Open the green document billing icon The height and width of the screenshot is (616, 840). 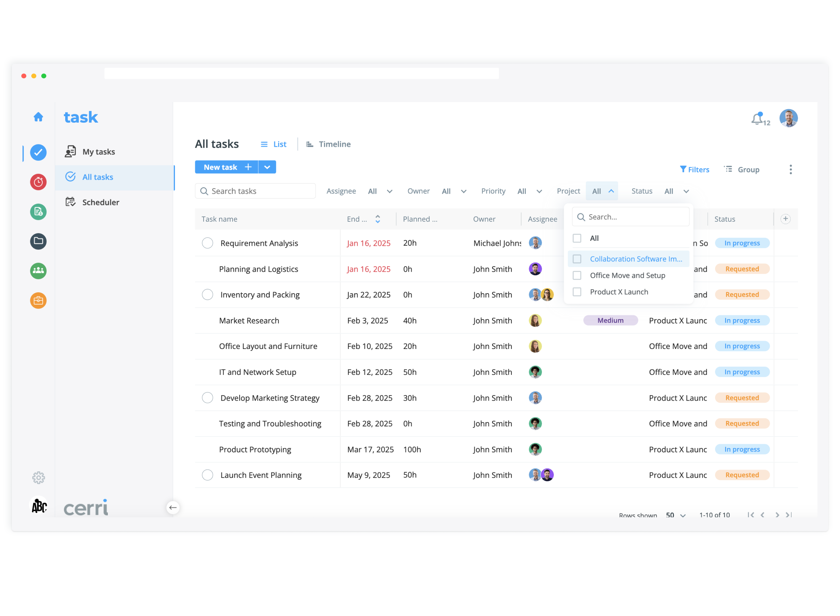[38, 212]
